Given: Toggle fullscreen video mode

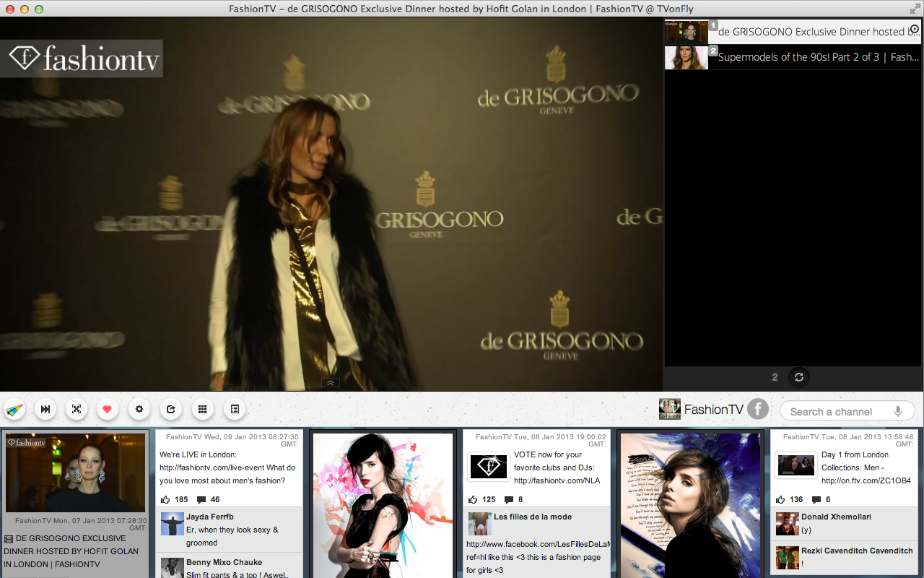Looking at the screenshot, I should click(77, 410).
